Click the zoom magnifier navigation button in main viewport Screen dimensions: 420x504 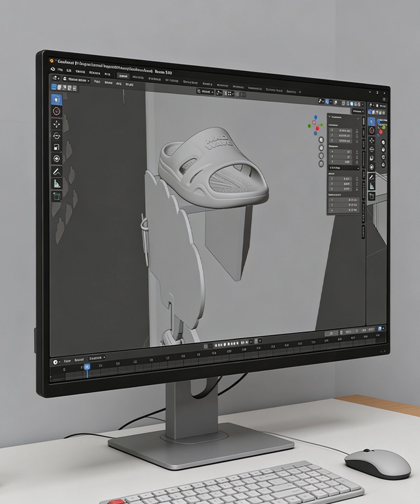[x=321, y=140]
